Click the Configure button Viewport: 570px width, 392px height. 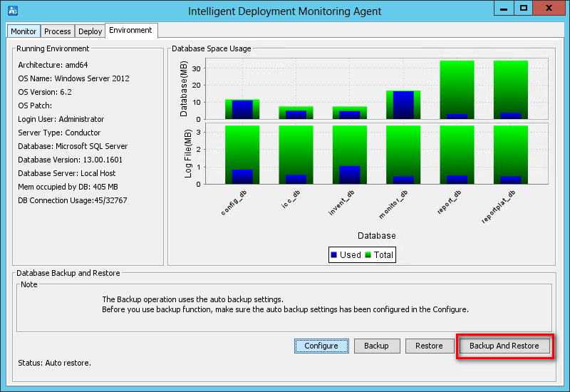click(x=321, y=346)
